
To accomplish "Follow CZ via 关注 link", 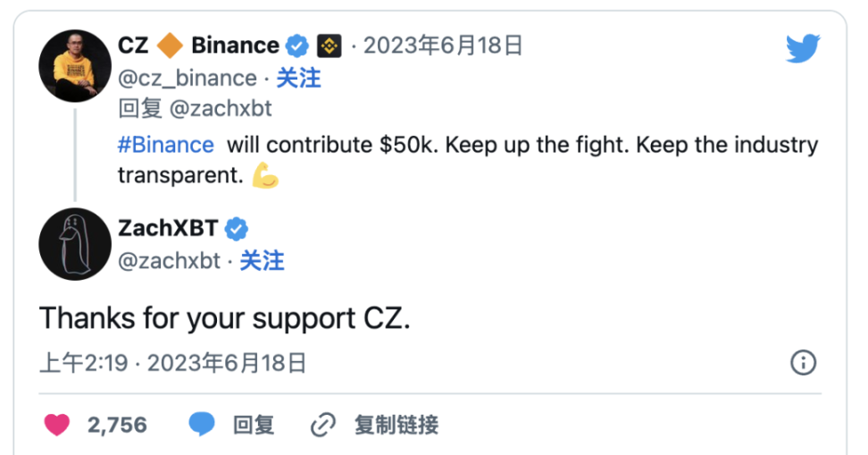I will tap(298, 79).
